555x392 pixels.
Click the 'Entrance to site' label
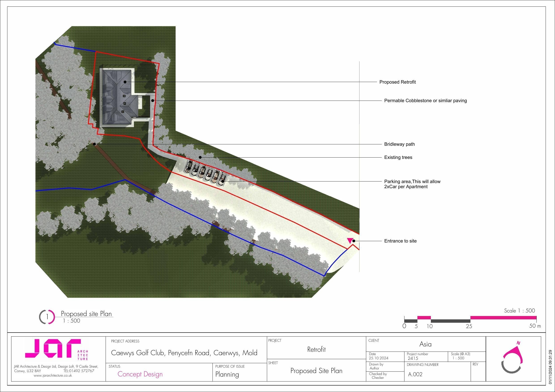(x=400, y=241)
